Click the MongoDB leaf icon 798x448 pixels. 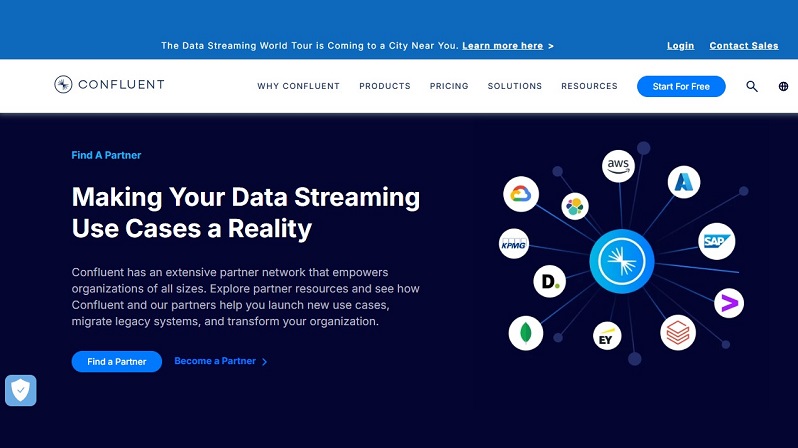(525, 331)
